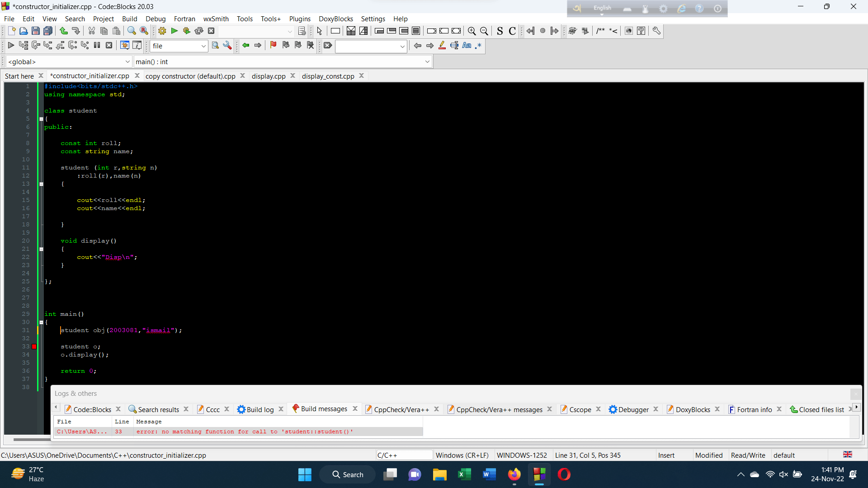The image size is (868, 488).
Task: Select the error message row for line 33
Action: (244, 432)
